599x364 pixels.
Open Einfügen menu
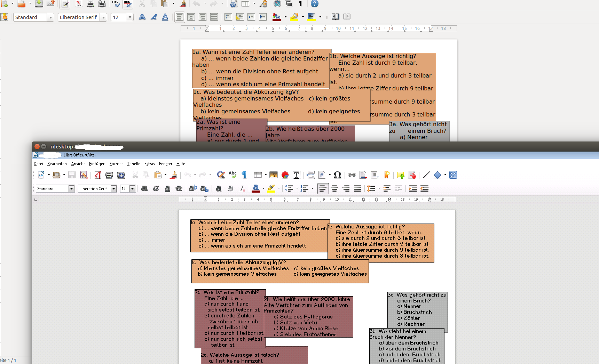pos(97,164)
